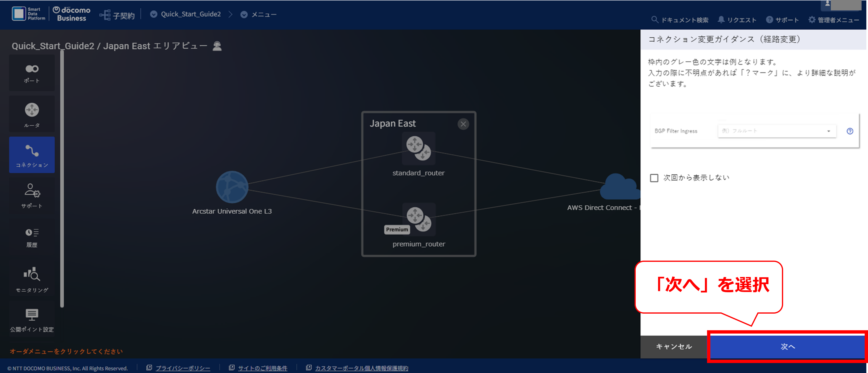
Task: Open the モニタリング monitoring icon
Action: (32, 278)
